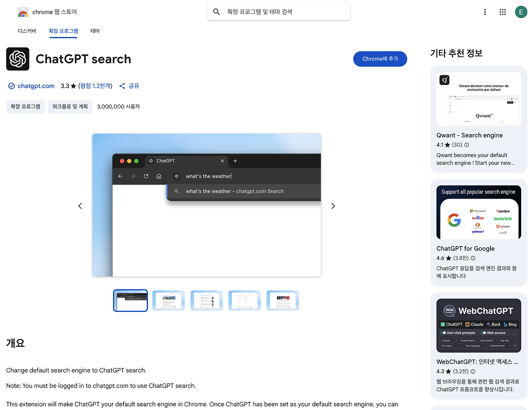Select the second screenshot thumbnail
This screenshot has height=410, width=532.
click(x=169, y=301)
